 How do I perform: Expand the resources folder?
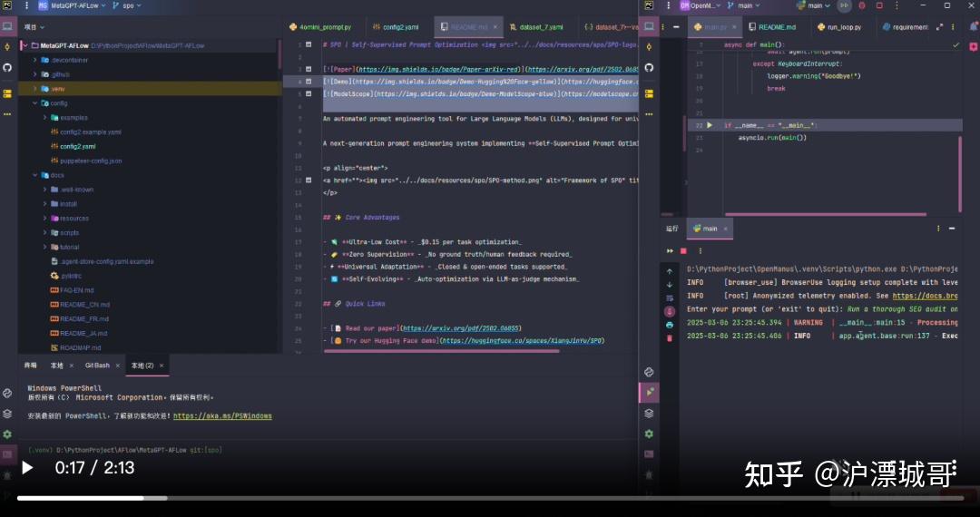[45, 219]
